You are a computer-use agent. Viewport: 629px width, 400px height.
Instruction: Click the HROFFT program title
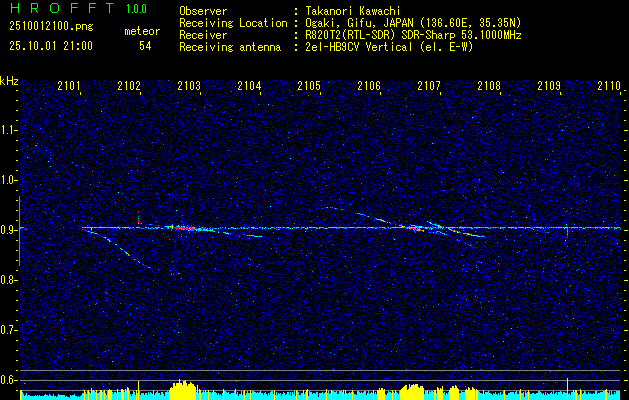coord(62,8)
